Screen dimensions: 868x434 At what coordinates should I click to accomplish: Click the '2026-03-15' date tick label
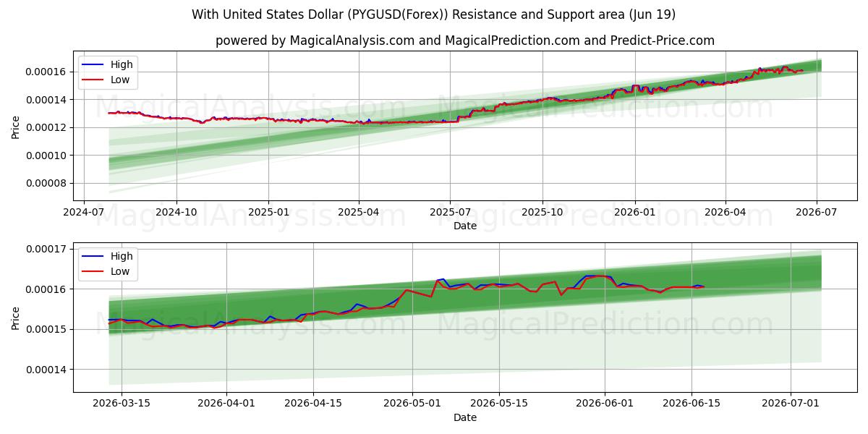point(122,404)
